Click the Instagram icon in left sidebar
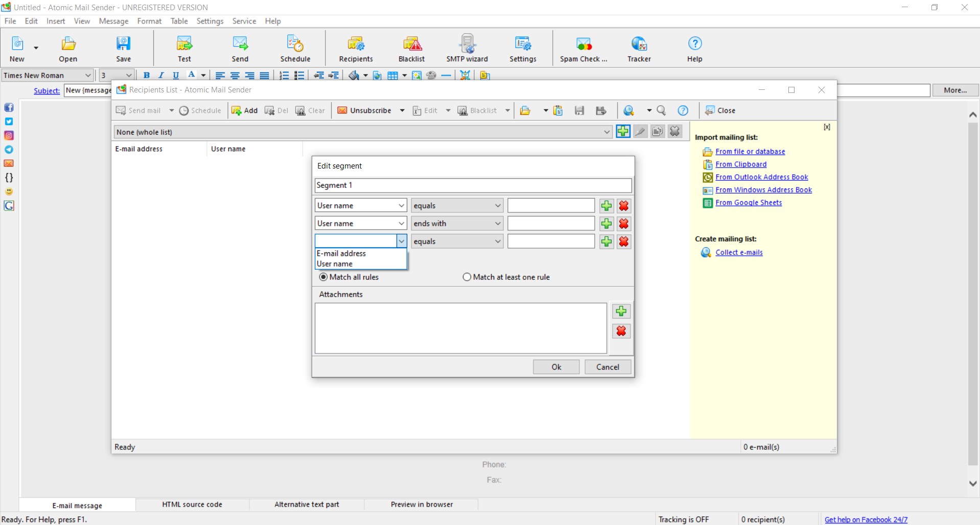The image size is (980, 525). pyautogui.click(x=9, y=135)
